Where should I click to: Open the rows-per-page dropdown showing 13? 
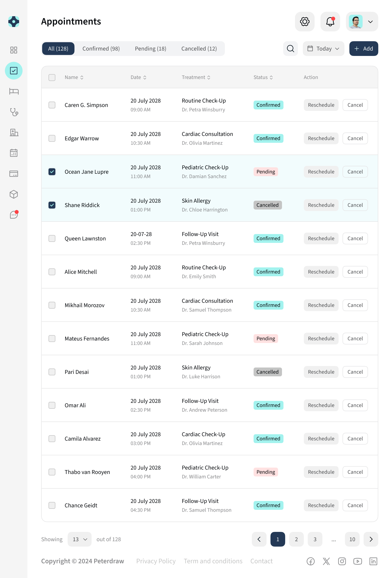click(79, 539)
